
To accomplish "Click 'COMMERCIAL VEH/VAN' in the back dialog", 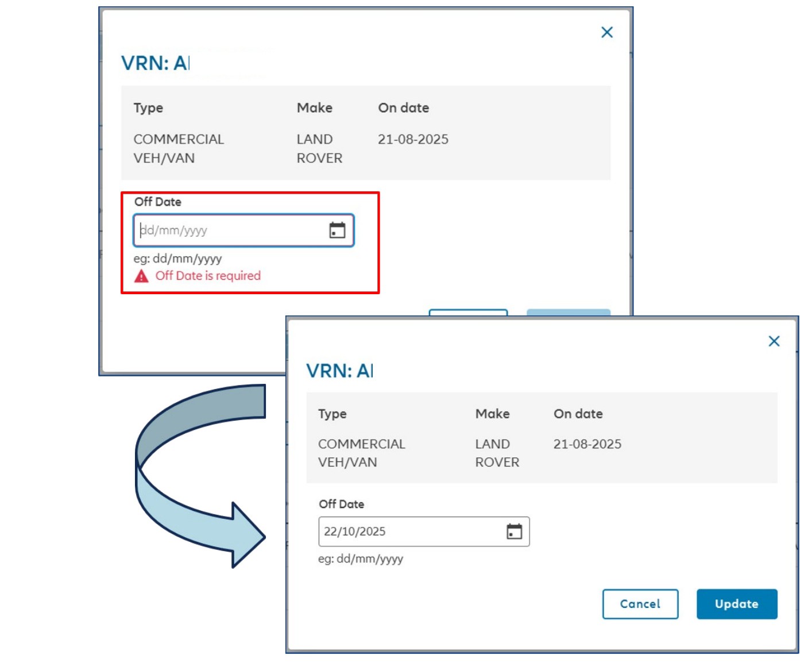I will [x=179, y=148].
